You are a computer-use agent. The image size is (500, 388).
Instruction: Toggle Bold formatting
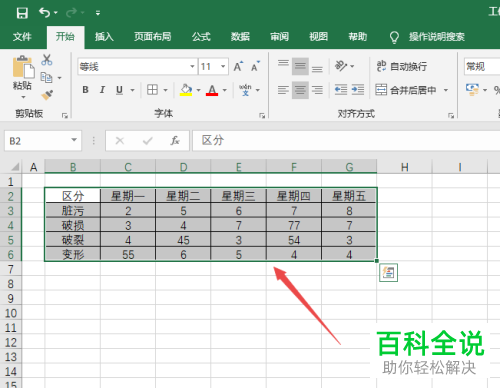[x=85, y=90]
